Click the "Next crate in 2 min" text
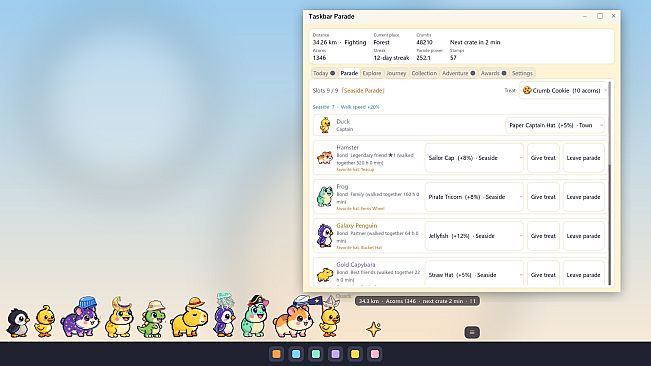 pos(475,42)
